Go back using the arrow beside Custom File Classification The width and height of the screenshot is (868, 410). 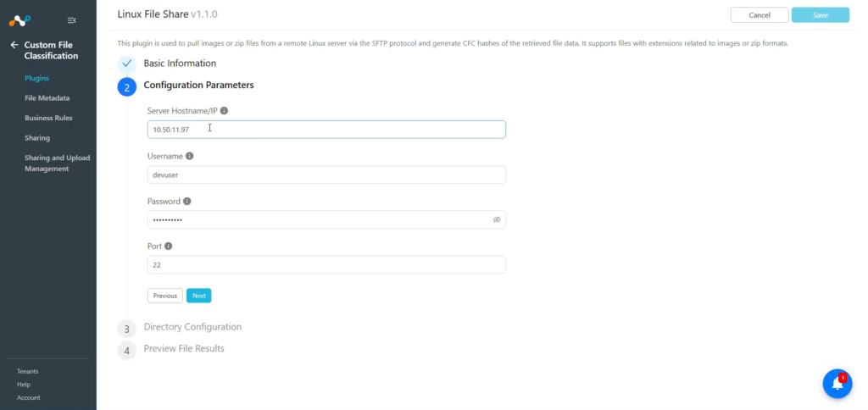(x=14, y=45)
